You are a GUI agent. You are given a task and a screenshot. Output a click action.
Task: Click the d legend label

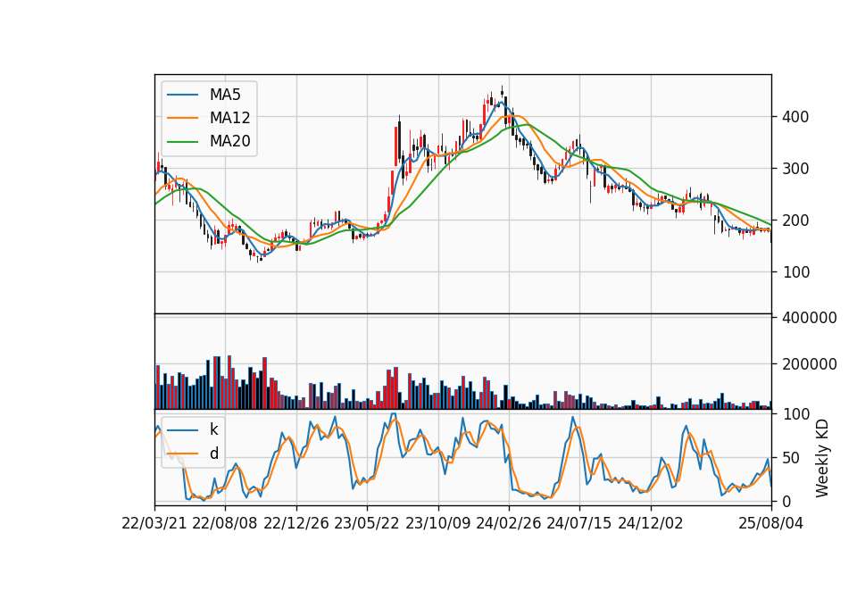coord(213,454)
